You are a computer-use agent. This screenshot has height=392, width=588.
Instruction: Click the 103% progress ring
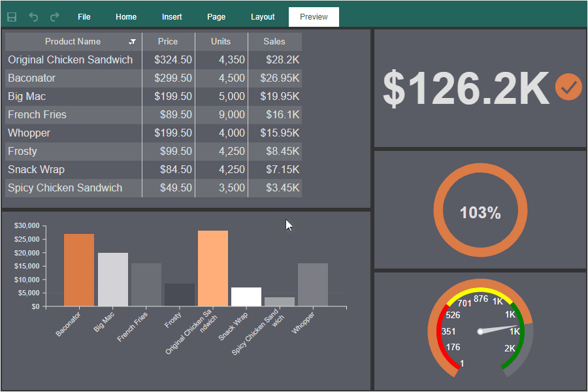[x=480, y=210]
